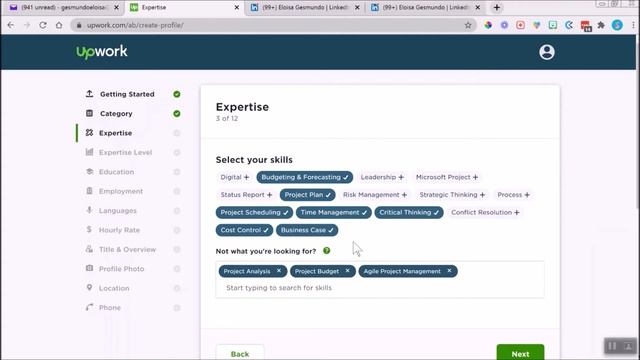Open a new browser tab

(497, 7)
